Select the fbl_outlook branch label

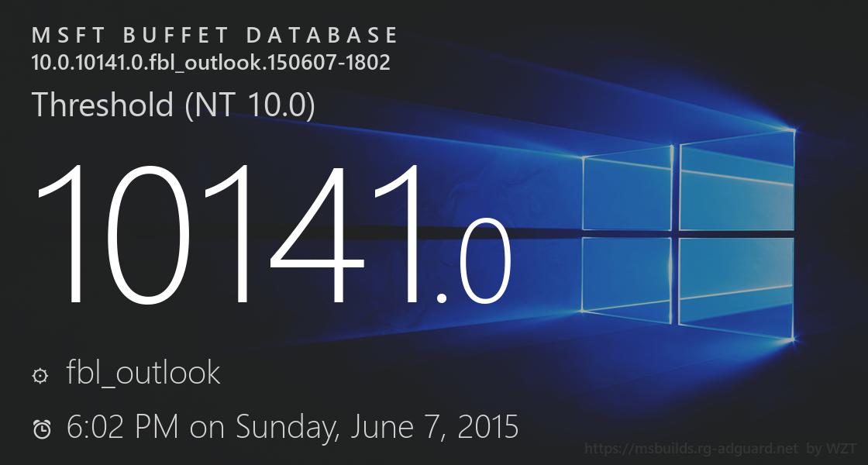[x=143, y=374]
